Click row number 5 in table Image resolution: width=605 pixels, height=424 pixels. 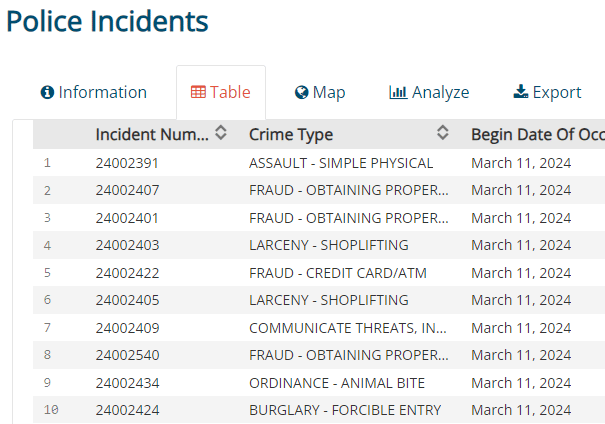(x=47, y=273)
